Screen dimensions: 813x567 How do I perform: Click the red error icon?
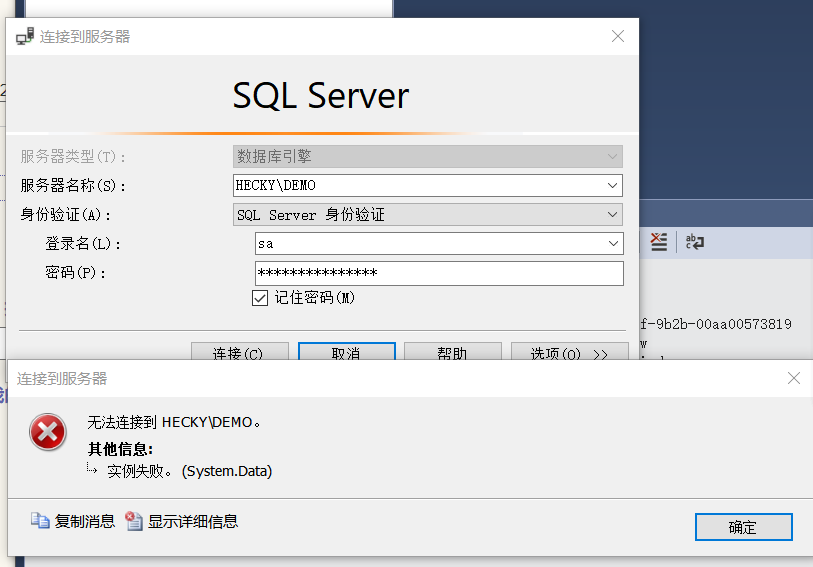click(x=48, y=432)
